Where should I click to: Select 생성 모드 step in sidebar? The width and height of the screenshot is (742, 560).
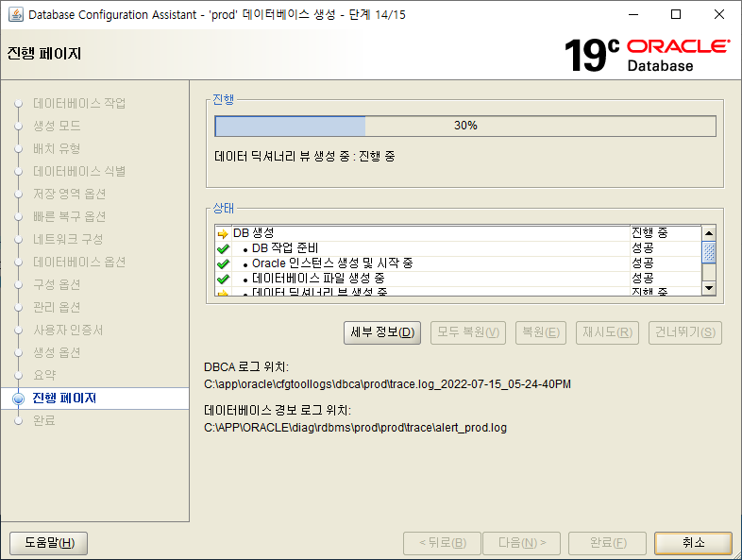(57, 126)
